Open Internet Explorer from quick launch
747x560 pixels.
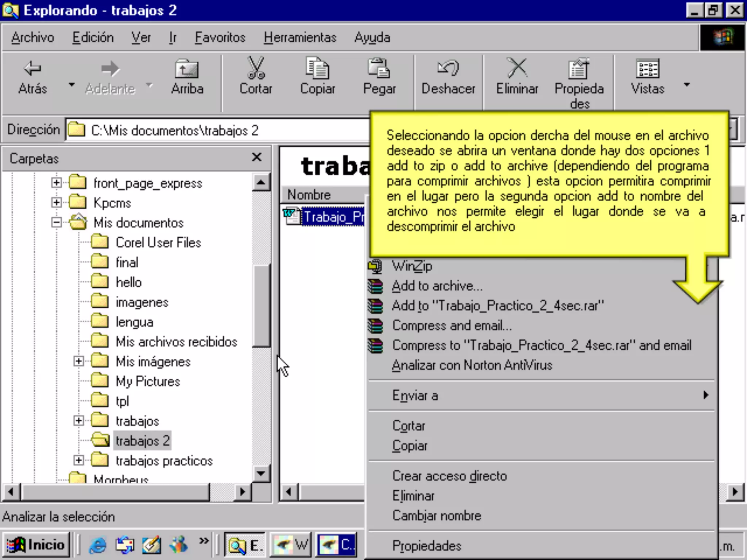[97, 545]
